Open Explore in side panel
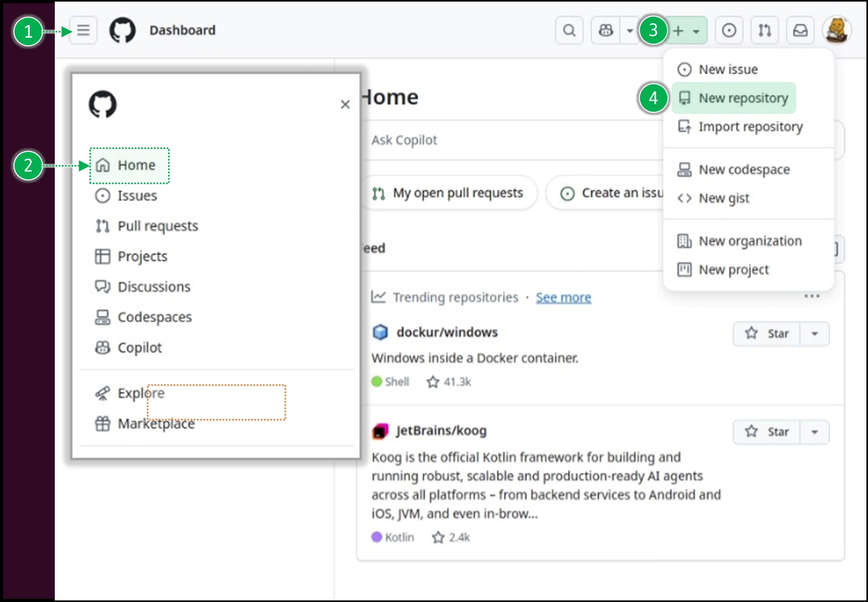Image resolution: width=868 pixels, height=602 pixels. click(x=130, y=393)
